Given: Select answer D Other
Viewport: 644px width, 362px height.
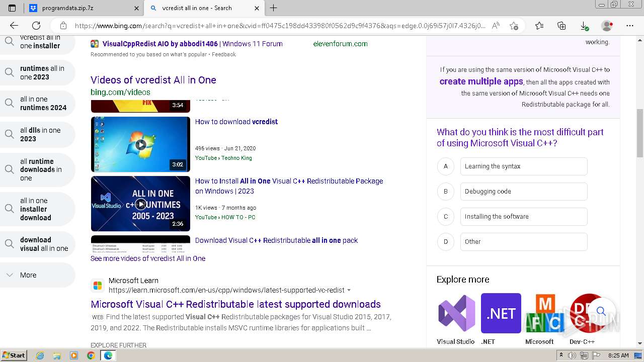Looking at the screenshot, I should [524, 242].
